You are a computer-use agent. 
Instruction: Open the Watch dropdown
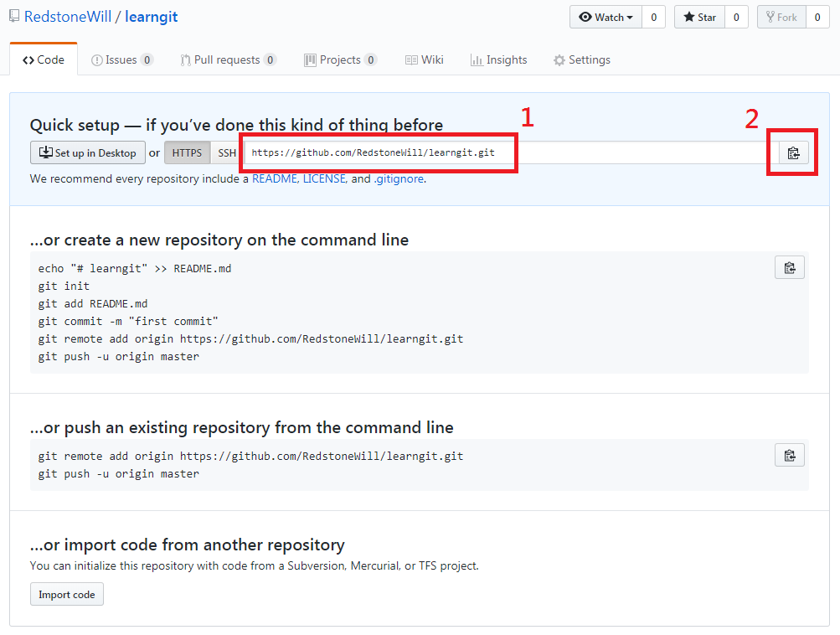[x=606, y=17]
